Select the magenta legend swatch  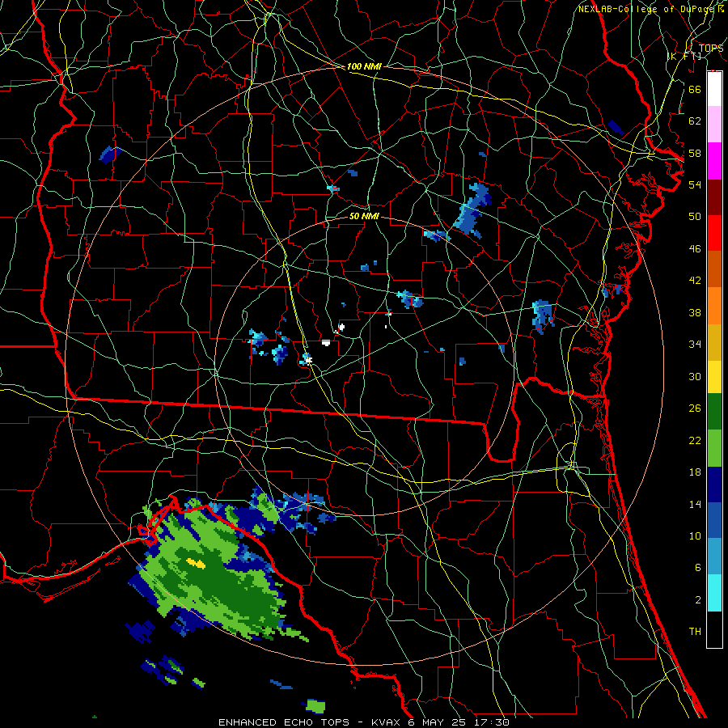point(714,161)
